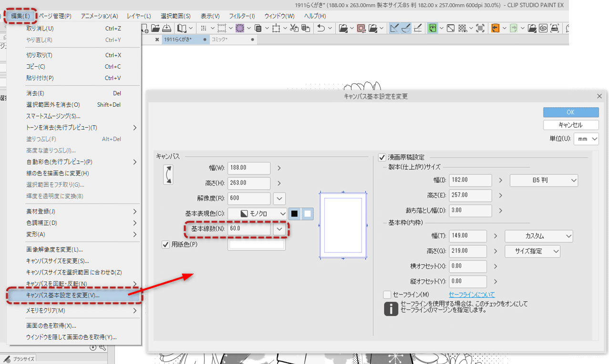609x364 pixels.
Task: Click the Clip Studio spiral icon
Action: (x=543, y=28)
